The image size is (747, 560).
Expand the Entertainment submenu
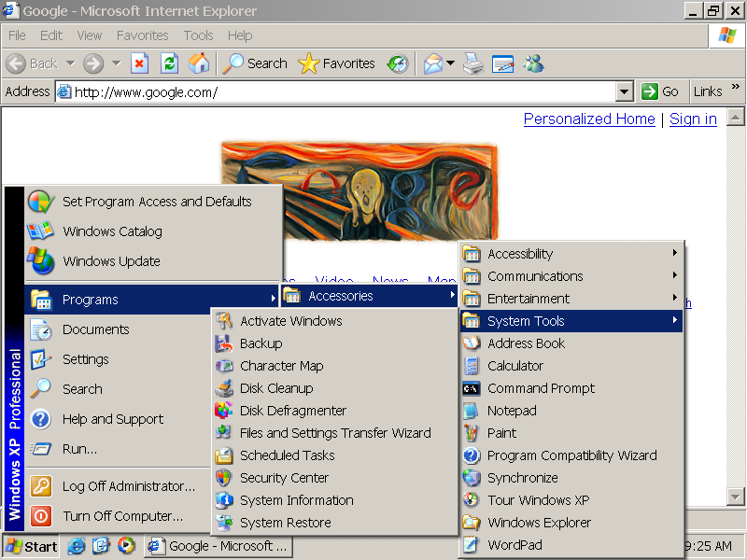[571, 299]
